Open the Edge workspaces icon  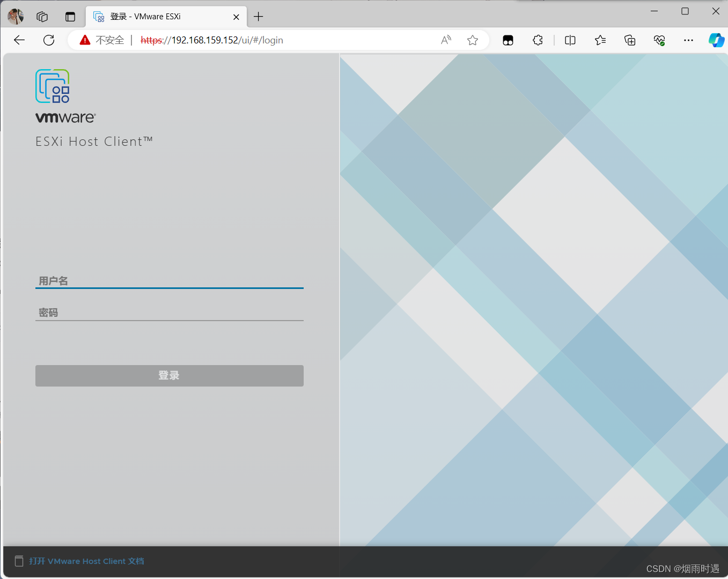(x=42, y=17)
